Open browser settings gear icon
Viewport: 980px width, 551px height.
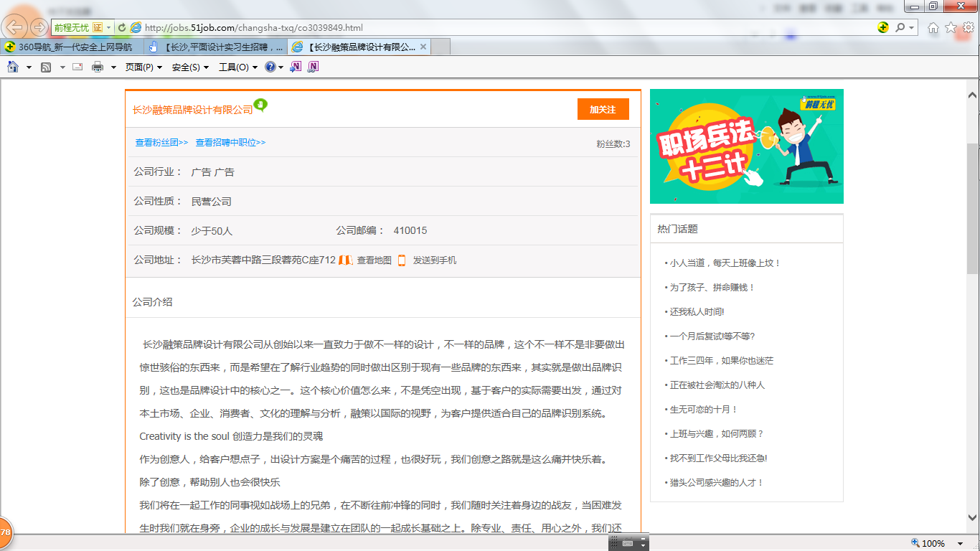(x=968, y=28)
